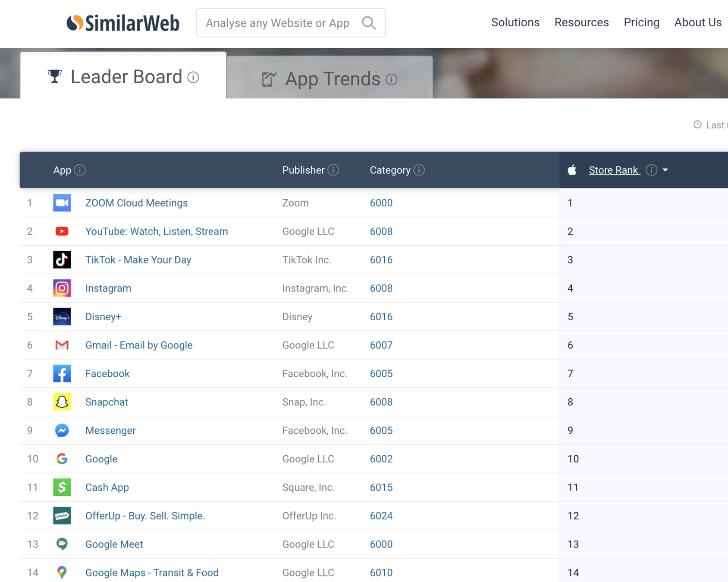
Task: Open the Instagram app link
Action: coord(108,288)
